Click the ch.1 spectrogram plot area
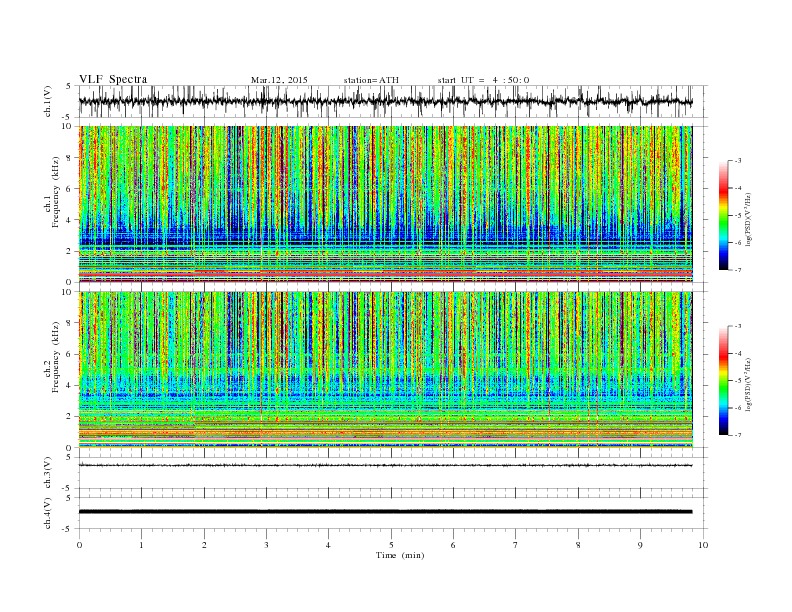 pos(385,204)
